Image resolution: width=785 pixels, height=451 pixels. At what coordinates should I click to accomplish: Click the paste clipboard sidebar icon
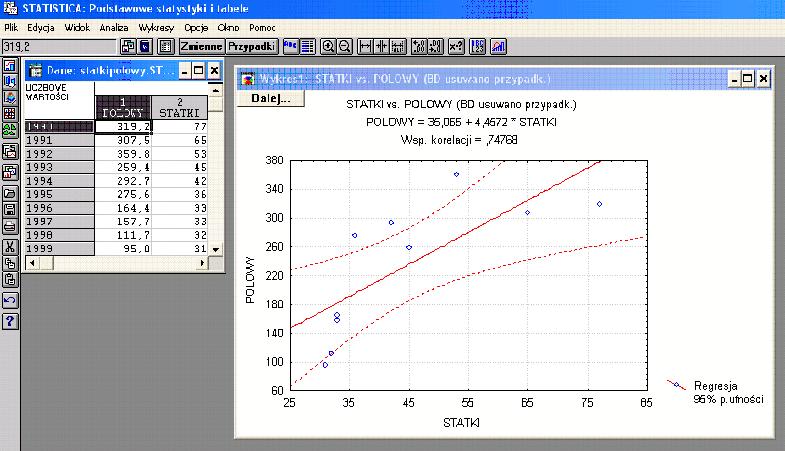(10, 280)
